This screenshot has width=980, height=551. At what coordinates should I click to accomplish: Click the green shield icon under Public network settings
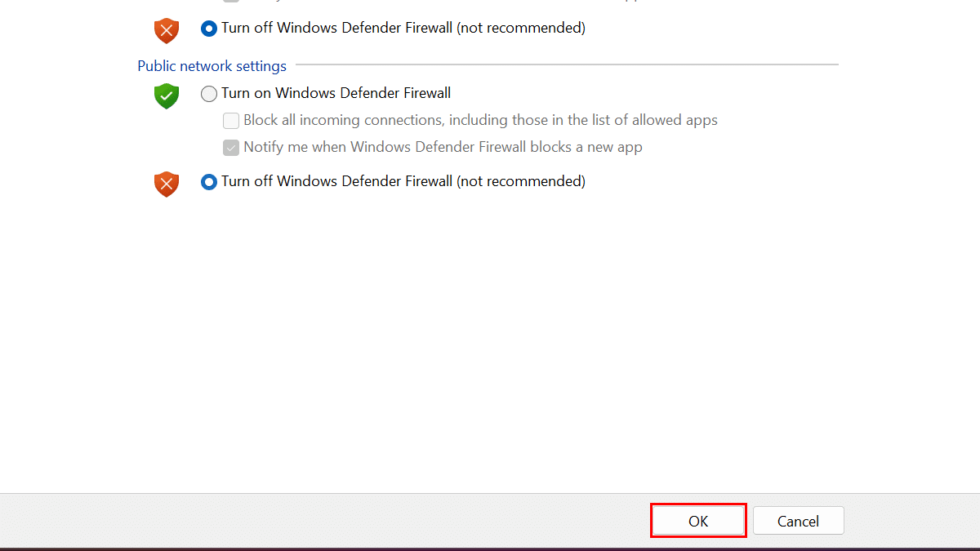[167, 96]
